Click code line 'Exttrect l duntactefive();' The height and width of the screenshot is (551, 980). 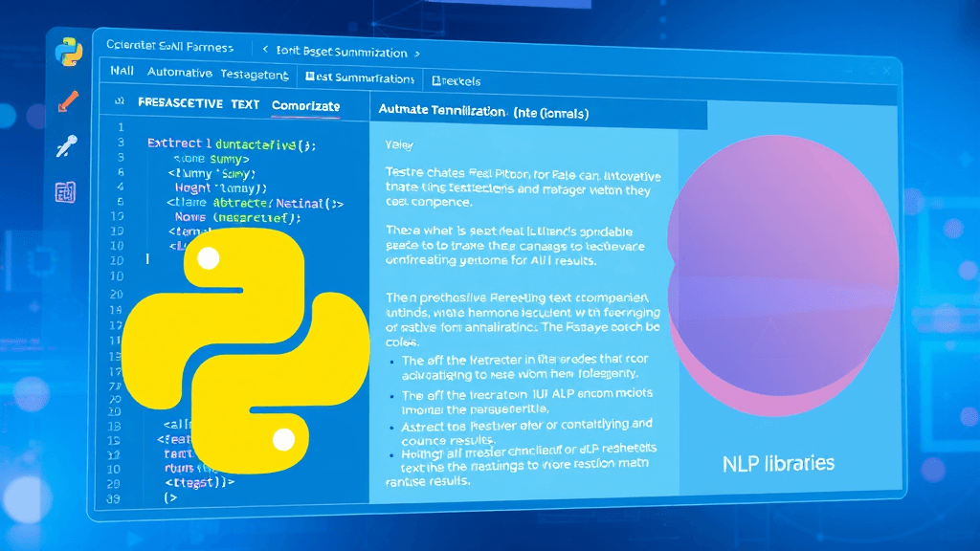(x=232, y=144)
